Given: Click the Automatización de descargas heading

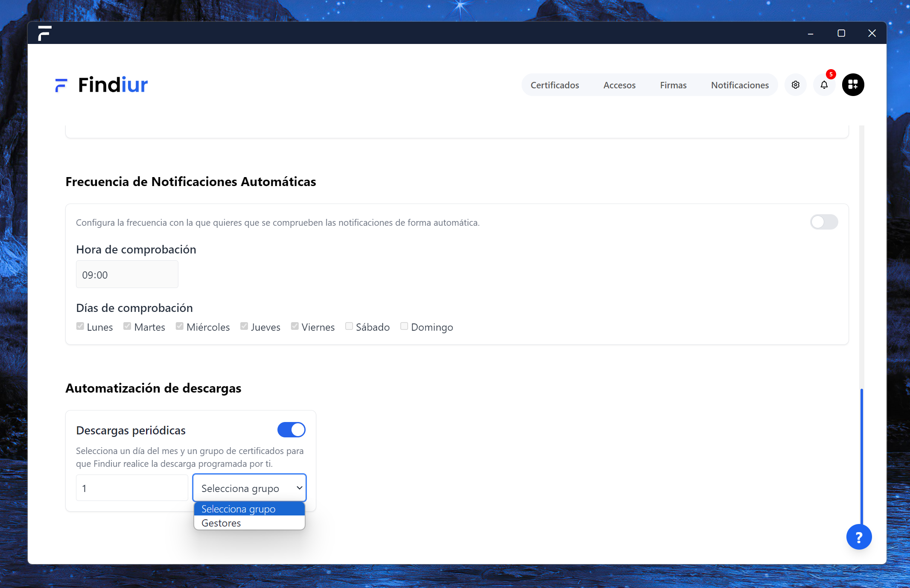Looking at the screenshot, I should coord(153,388).
